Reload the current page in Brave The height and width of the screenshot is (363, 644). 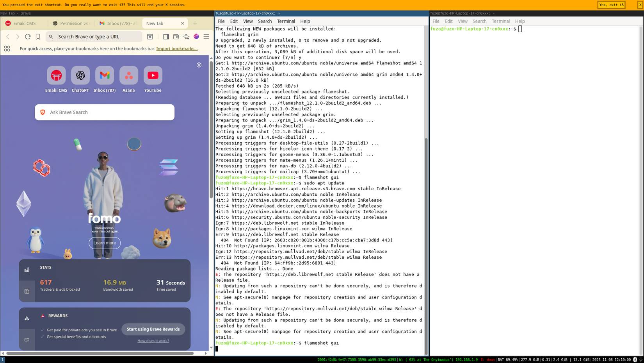click(27, 36)
